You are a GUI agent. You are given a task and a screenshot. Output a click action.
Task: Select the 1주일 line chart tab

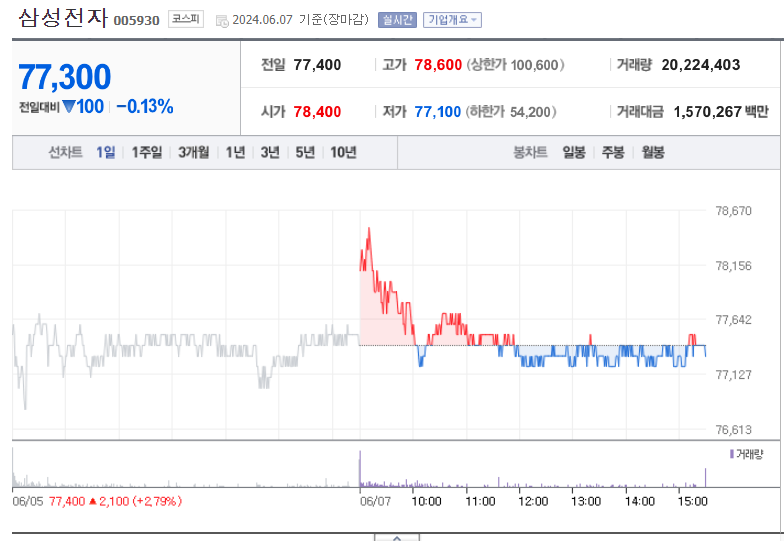(x=146, y=152)
